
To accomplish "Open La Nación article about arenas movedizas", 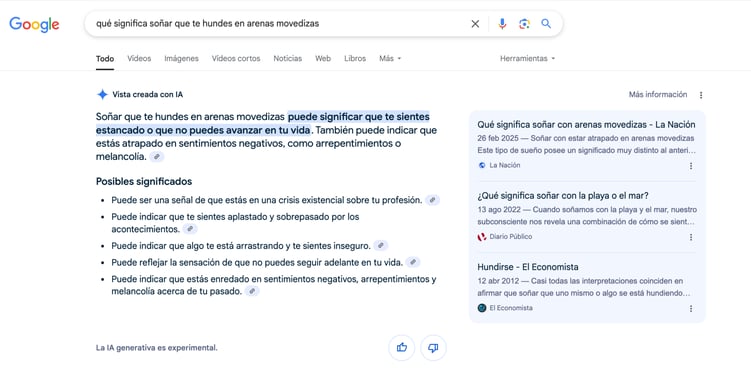I will 586,125.
